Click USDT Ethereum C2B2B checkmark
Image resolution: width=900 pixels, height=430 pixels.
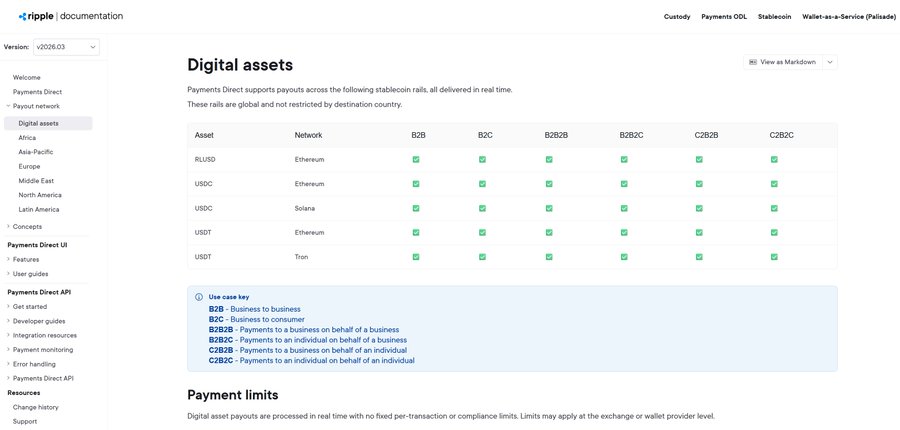699,233
